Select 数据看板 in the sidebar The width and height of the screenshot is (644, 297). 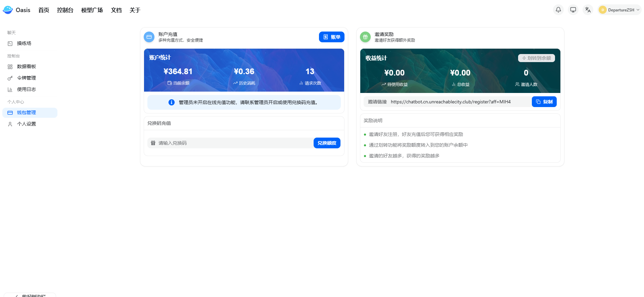[x=26, y=66]
